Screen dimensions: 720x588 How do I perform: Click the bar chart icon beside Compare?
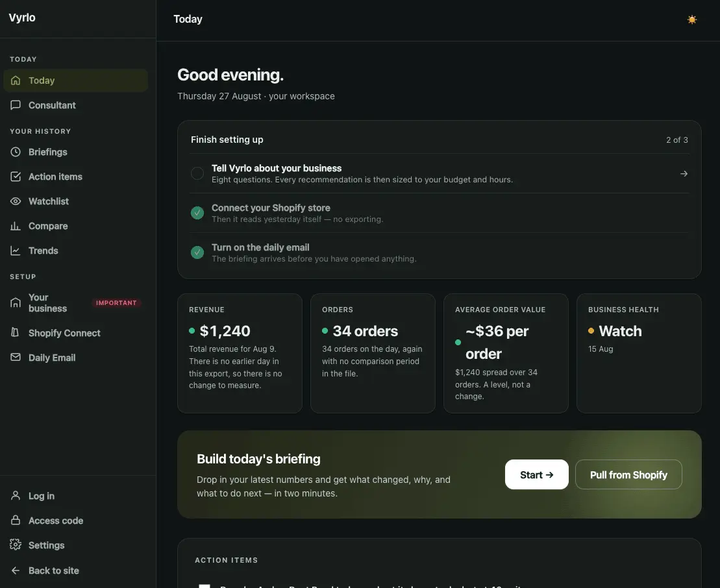[x=16, y=226]
